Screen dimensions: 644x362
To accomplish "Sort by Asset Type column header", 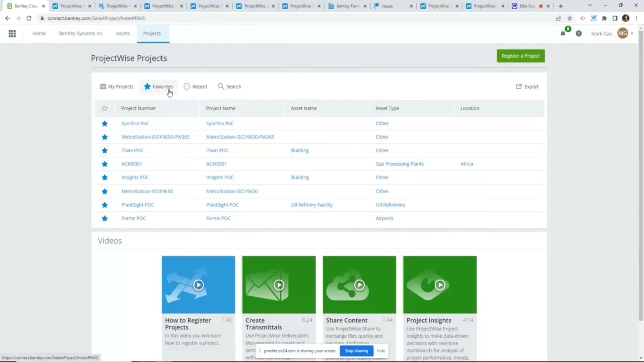I will click(x=387, y=108).
